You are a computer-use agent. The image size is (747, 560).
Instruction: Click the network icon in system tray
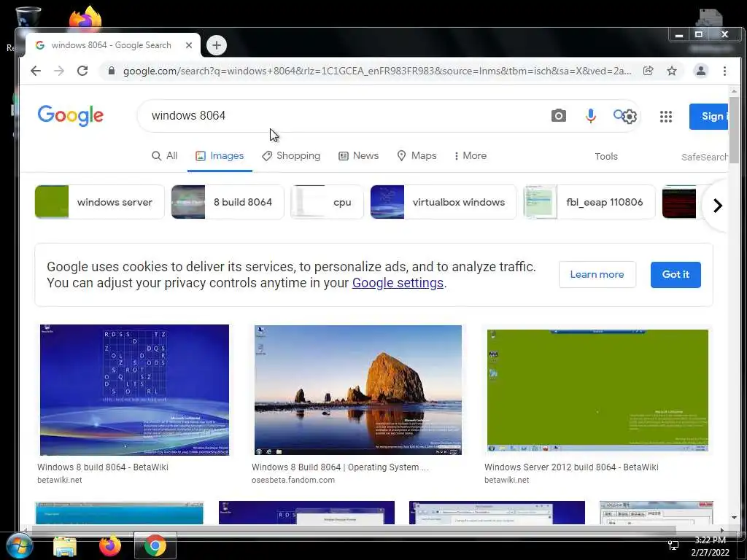(x=673, y=545)
